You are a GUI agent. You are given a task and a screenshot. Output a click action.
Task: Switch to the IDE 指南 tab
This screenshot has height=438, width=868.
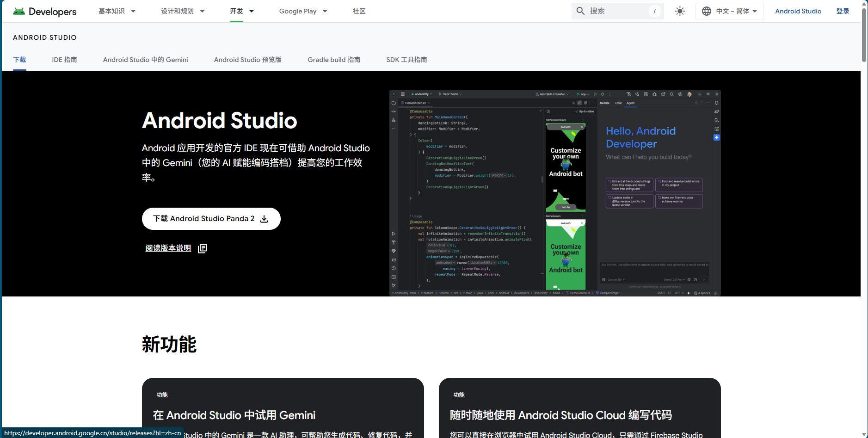coord(65,60)
